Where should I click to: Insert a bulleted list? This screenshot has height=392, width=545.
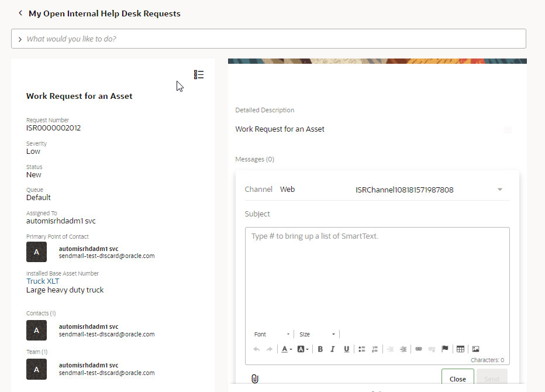coord(362,349)
